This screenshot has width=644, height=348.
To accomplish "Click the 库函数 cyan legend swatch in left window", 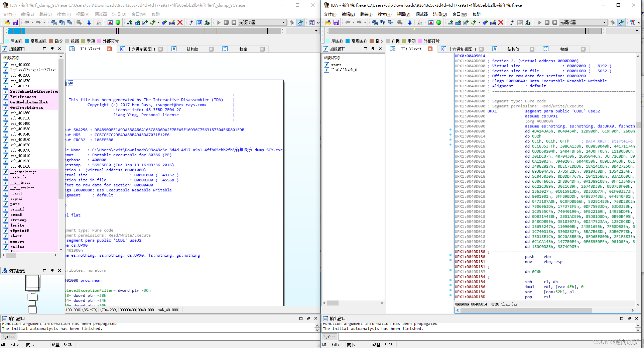I will coord(7,41).
